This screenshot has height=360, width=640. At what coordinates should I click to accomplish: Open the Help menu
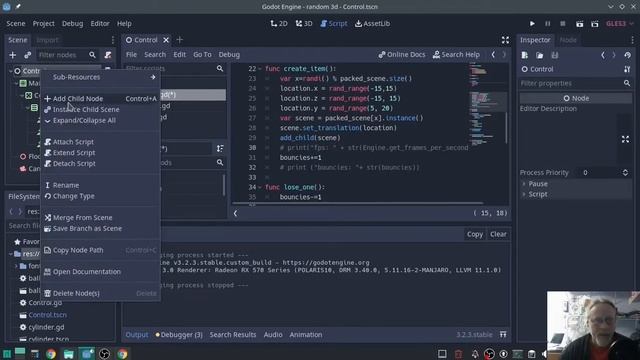124,24
